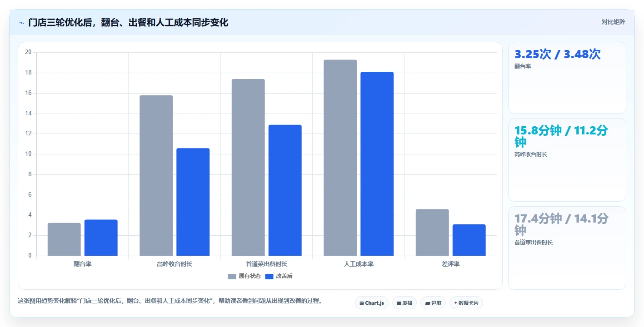Click the 差评率 axis label
The image size is (644, 327).
(x=451, y=264)
